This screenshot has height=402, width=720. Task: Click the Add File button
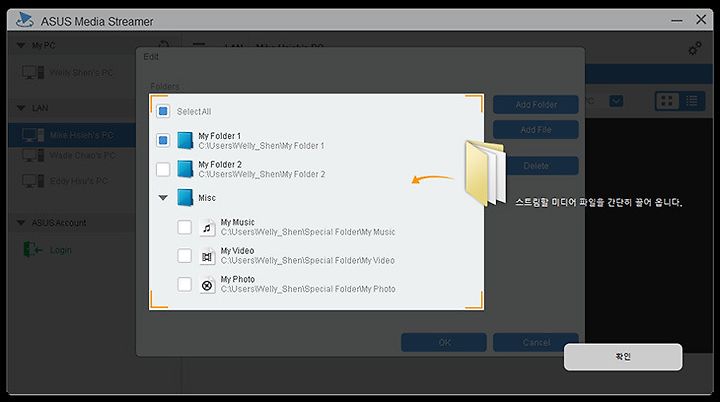pyautogui.click(x=536, y=130)
